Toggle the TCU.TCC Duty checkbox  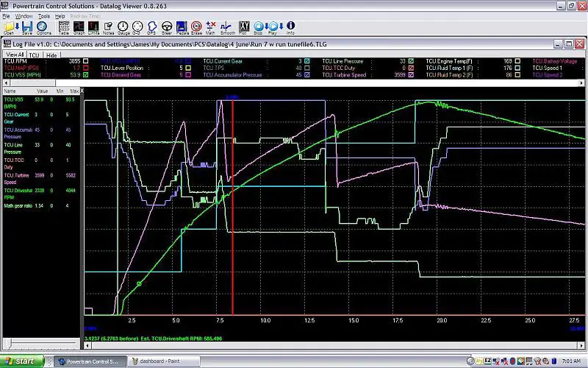click(x=412, y=68)
